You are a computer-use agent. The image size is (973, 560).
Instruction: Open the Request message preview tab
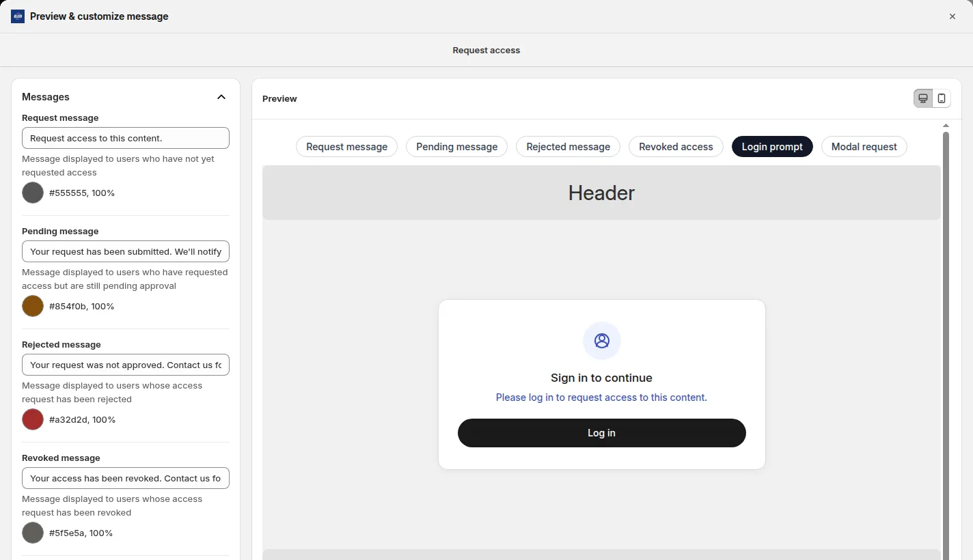point(346,147)
